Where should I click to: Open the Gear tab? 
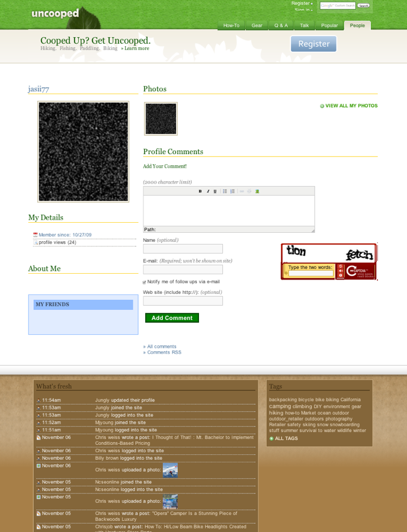[257, 25]
